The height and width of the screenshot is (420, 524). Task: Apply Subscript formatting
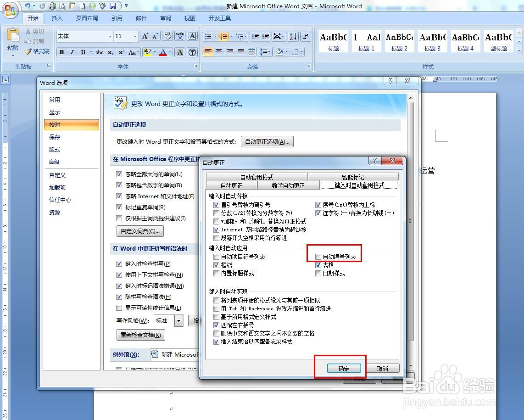click(110, 52)
